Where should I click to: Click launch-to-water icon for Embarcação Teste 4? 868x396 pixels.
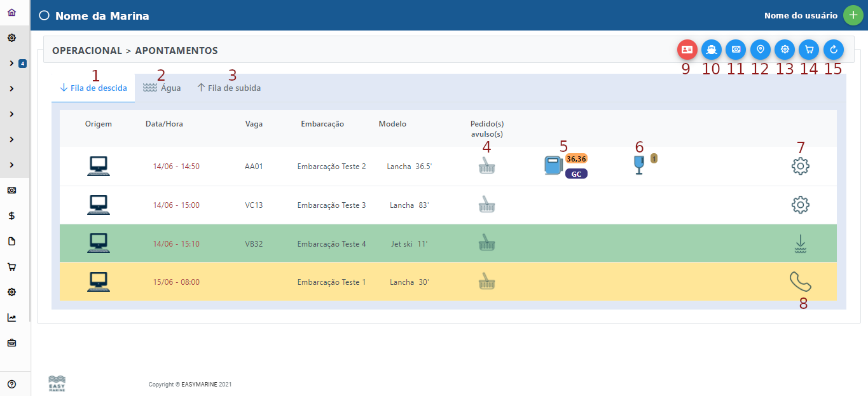(800, 243)
